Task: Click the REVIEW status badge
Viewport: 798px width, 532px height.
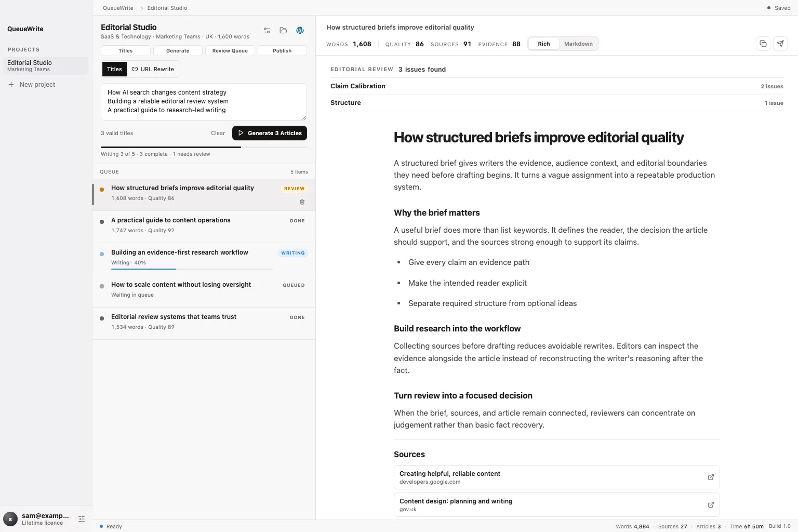Action: click(294, 189)
